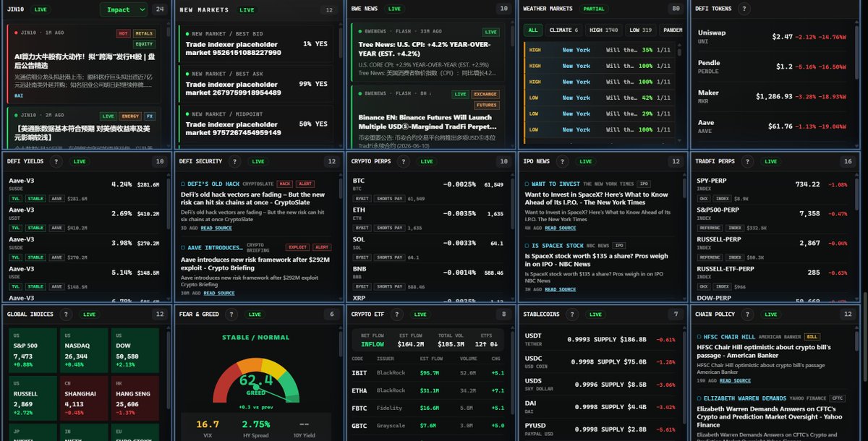Click the ENERGY tag on JIN10 card

[x=130, y=116]
